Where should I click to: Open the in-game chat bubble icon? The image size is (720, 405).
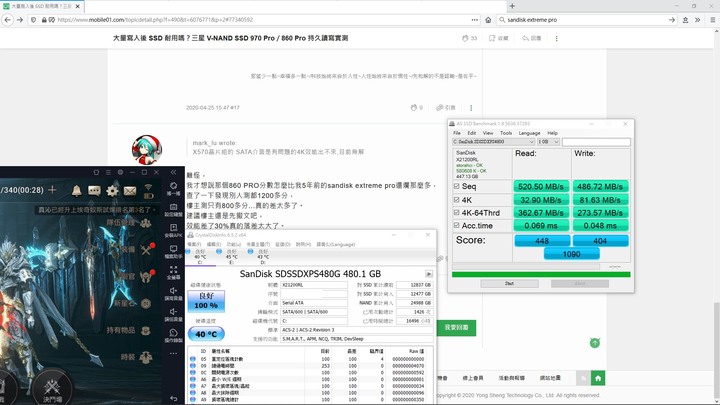[94, 191]
